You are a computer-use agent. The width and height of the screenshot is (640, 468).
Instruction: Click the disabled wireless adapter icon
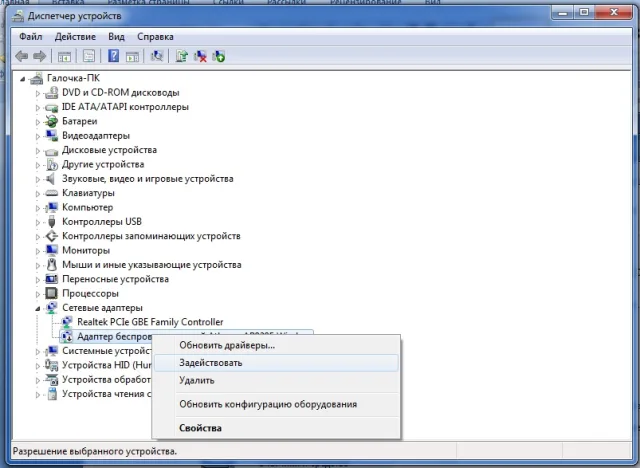click(67, 337)
